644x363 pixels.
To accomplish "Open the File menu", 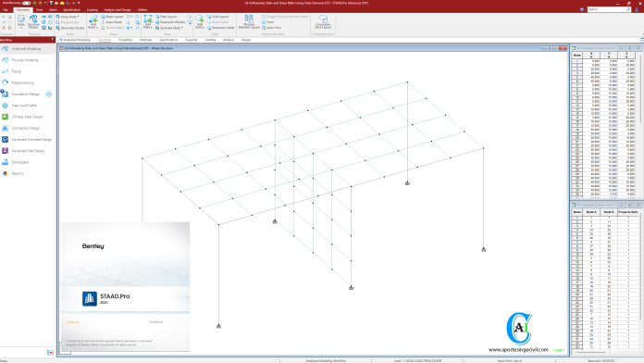I will [6, 9].
